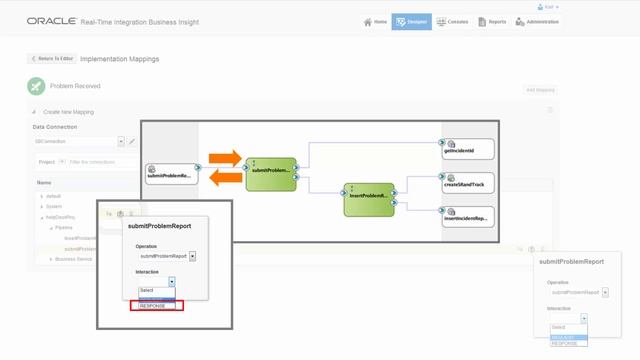Click the Interaction dropdown arrow in the enlarged callout
The height and width of the screenshot is (360, 640).
(x=172, y=282)
